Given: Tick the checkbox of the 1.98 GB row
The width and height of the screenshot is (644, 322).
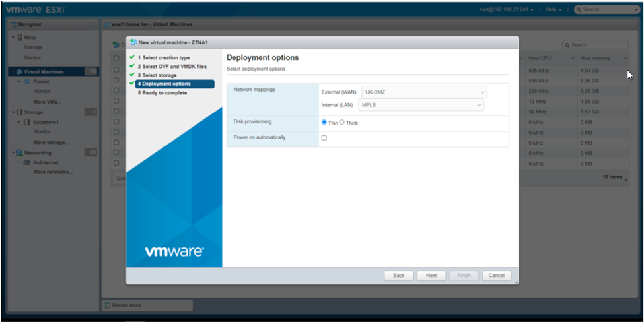Looking at the screenshot, I should [116, 101].
